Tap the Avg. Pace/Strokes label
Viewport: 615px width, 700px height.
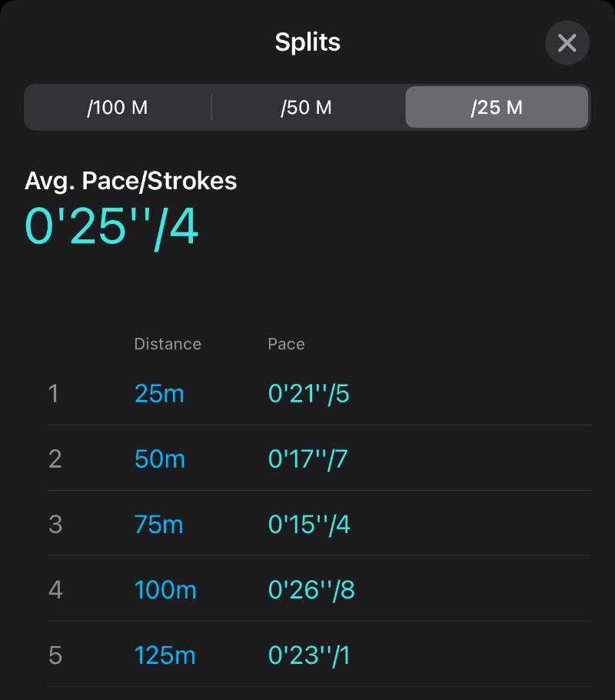point(131,181)
